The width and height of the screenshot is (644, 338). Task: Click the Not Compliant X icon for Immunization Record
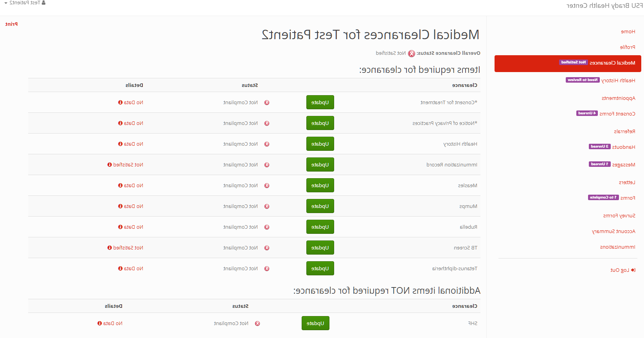(x=267, y=165)
